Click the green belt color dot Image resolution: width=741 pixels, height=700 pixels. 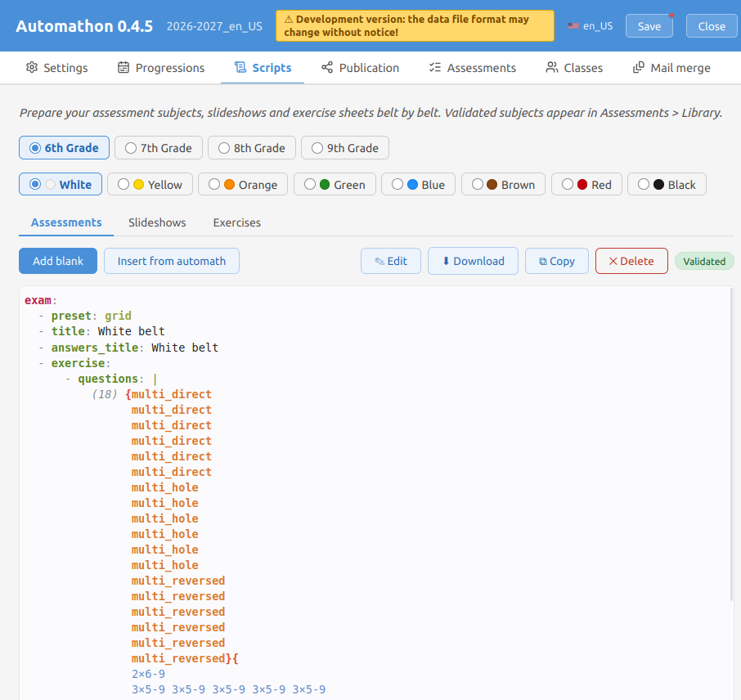pyautogui.click(x=325, y=184)
